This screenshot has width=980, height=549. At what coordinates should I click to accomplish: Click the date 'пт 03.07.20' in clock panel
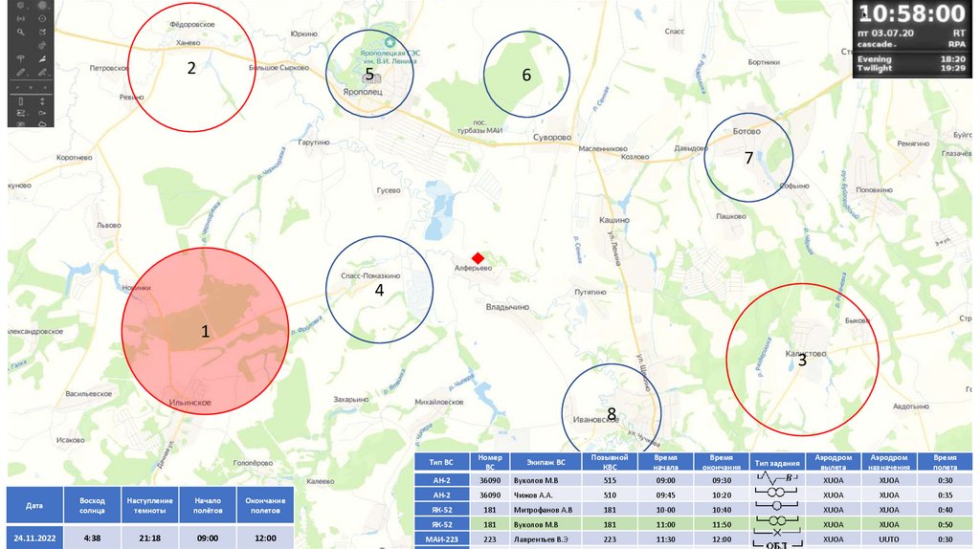[885, 33]
